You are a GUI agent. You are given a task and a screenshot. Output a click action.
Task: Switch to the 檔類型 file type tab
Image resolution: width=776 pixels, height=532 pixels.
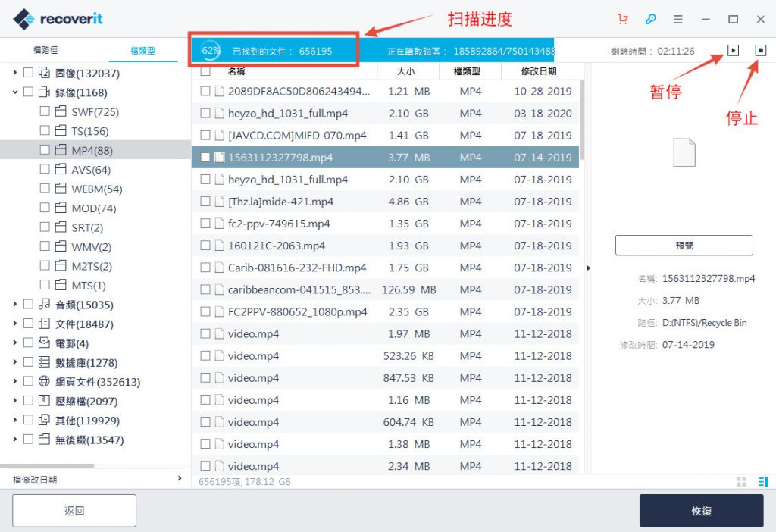tap(142, 50)
